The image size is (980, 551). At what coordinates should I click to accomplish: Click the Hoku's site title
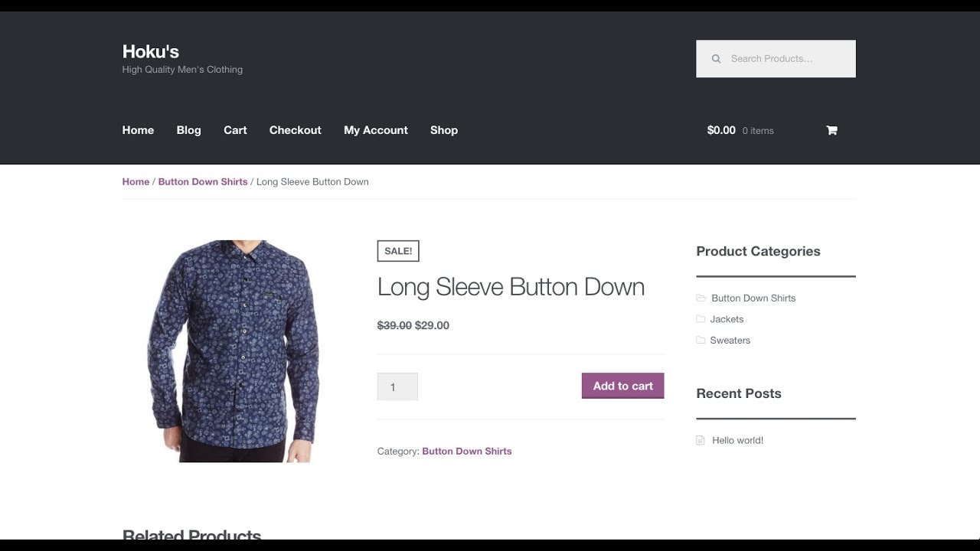click(x=150, y=51)
